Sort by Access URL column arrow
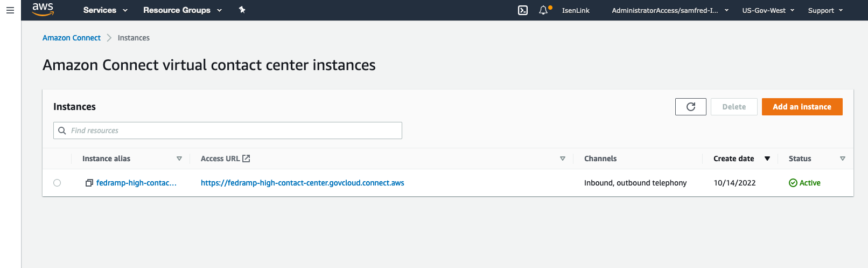 pyautogui.click(x=563, y=159)
